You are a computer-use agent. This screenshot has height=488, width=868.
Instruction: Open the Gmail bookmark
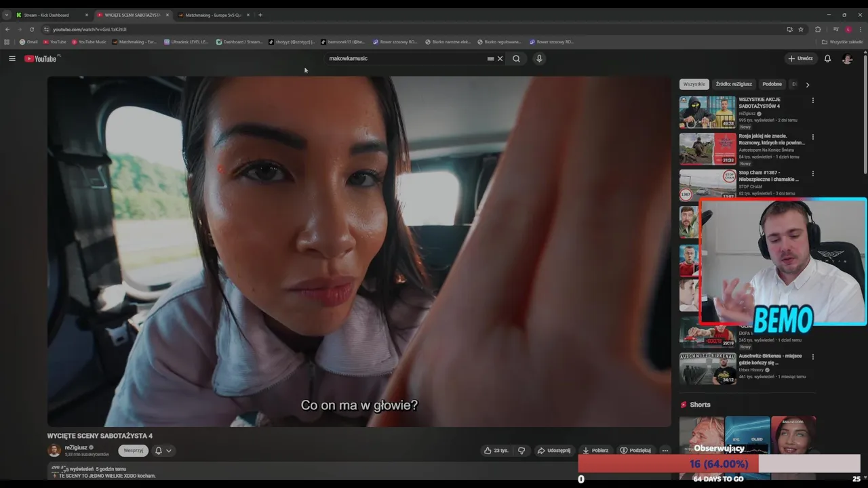click(28, 42)
